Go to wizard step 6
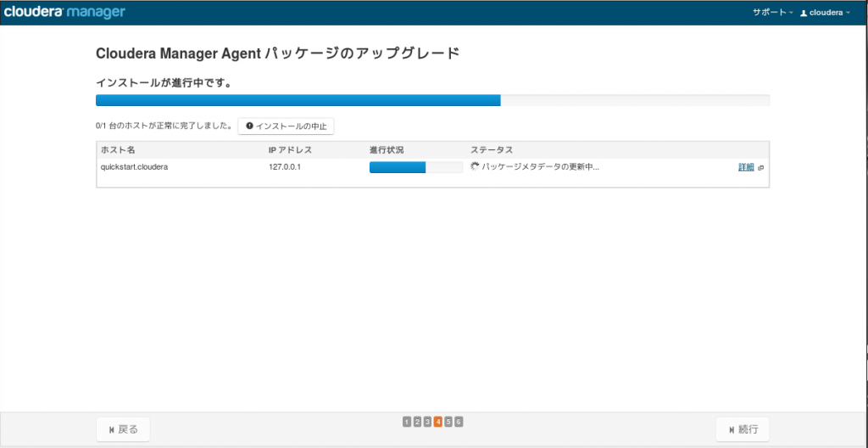The height and width of the screenshot is (448, 868). tap(459, 422)
